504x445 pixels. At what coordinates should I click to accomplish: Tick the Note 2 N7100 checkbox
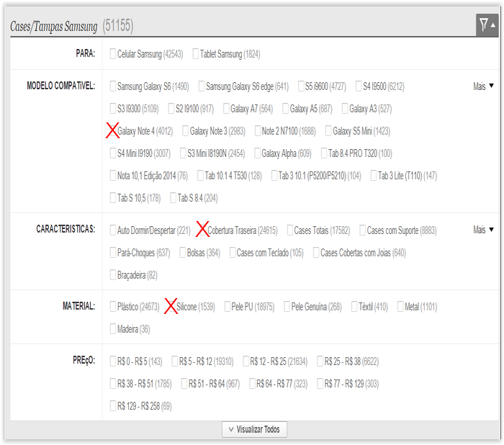pos(258,131)
